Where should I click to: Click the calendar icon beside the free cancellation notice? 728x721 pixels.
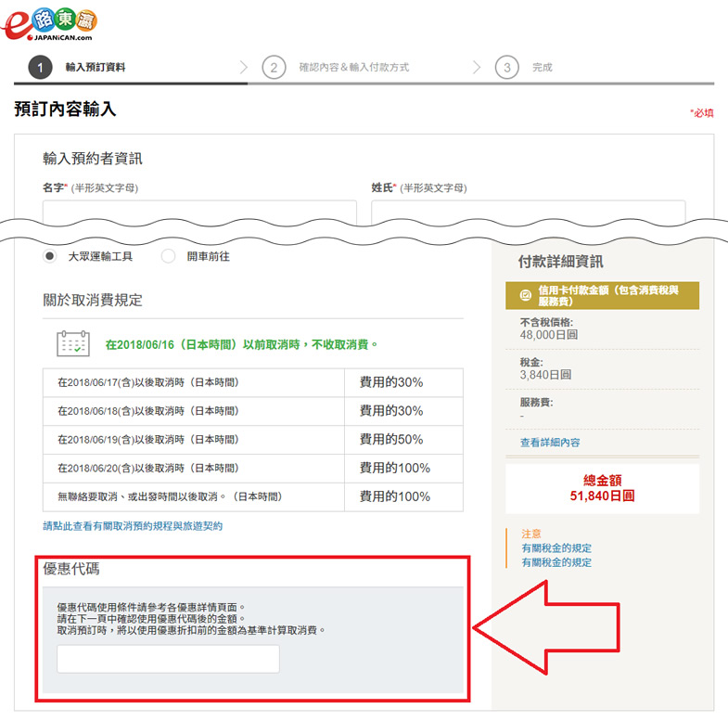pos(73,343)
